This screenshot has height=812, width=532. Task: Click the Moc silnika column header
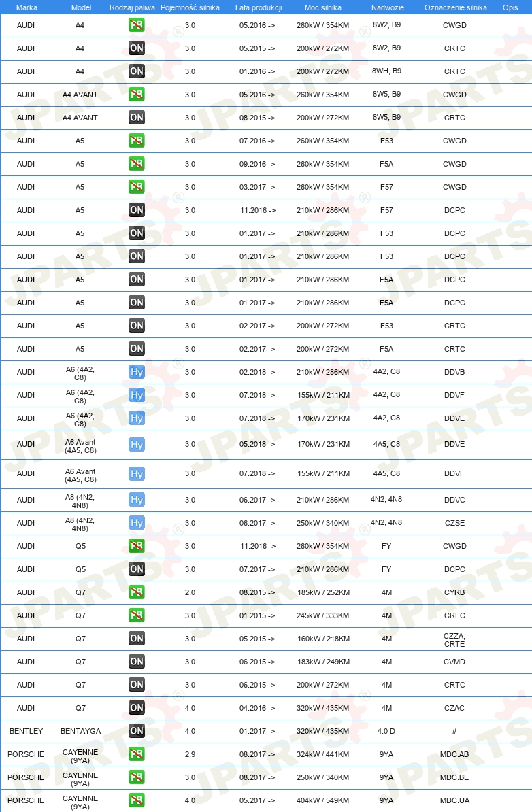pyautogui.click(x=322, y=7)
